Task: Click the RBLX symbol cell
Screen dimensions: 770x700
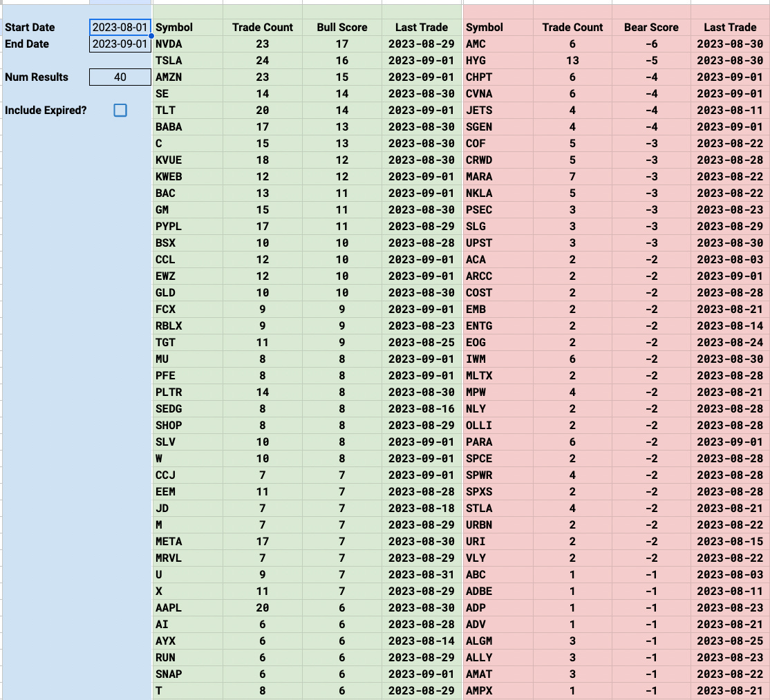Action: click(x=188, y=326)
